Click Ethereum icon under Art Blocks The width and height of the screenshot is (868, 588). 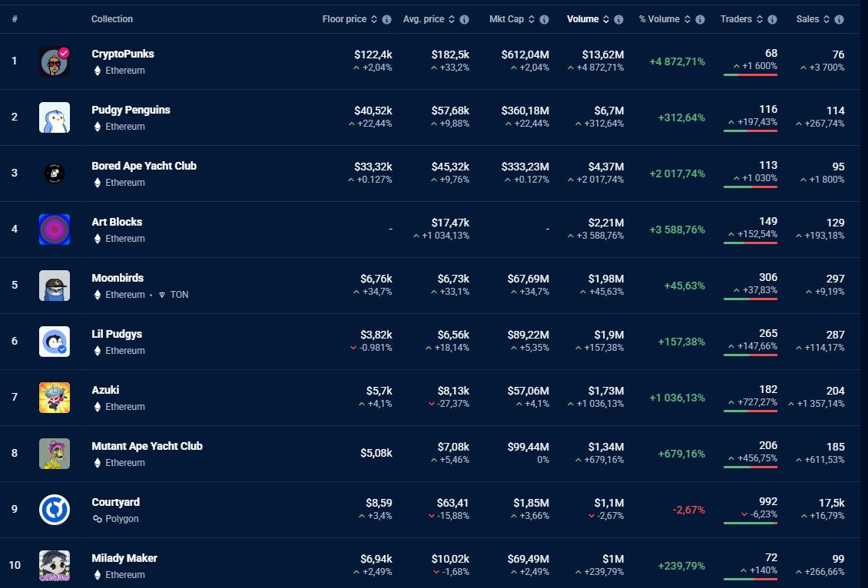98,239
